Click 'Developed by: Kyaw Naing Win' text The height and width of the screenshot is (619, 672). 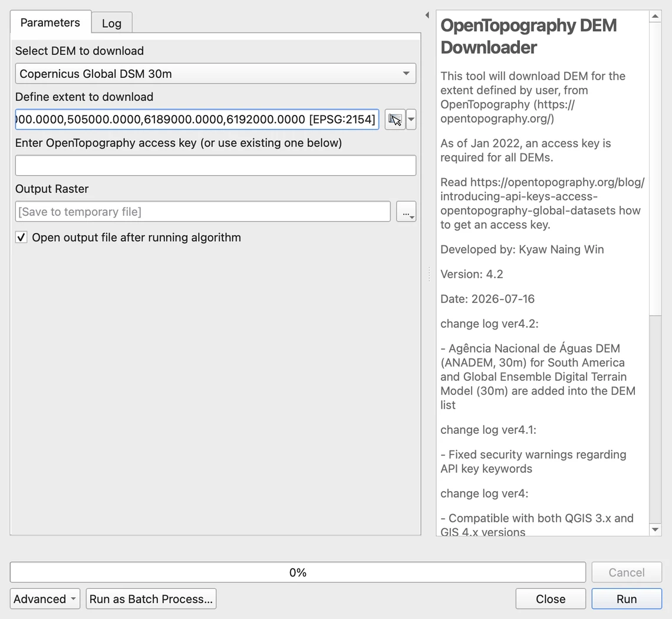[x=522, y=249]
